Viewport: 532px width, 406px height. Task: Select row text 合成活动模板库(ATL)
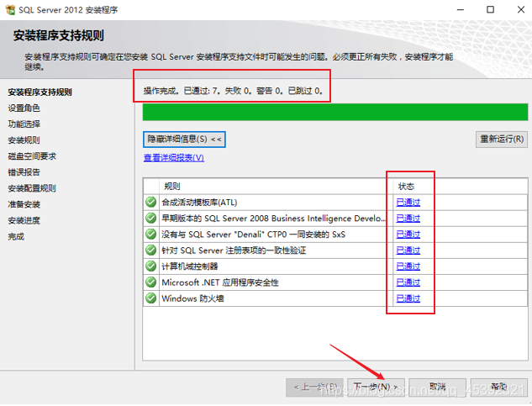[x=199, y=203]
